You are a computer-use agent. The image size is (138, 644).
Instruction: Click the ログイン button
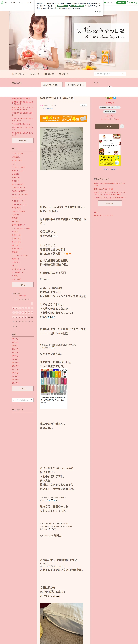pos(132,2)
